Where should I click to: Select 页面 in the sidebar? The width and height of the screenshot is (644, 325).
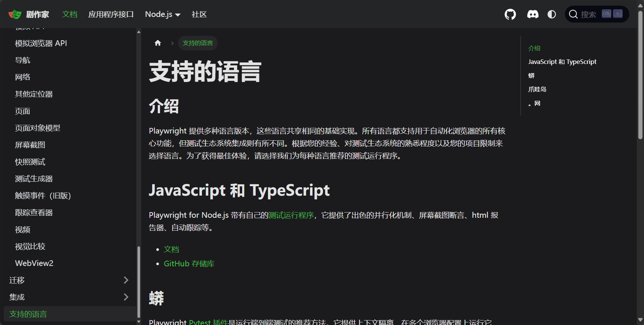(x=23, y=111)
